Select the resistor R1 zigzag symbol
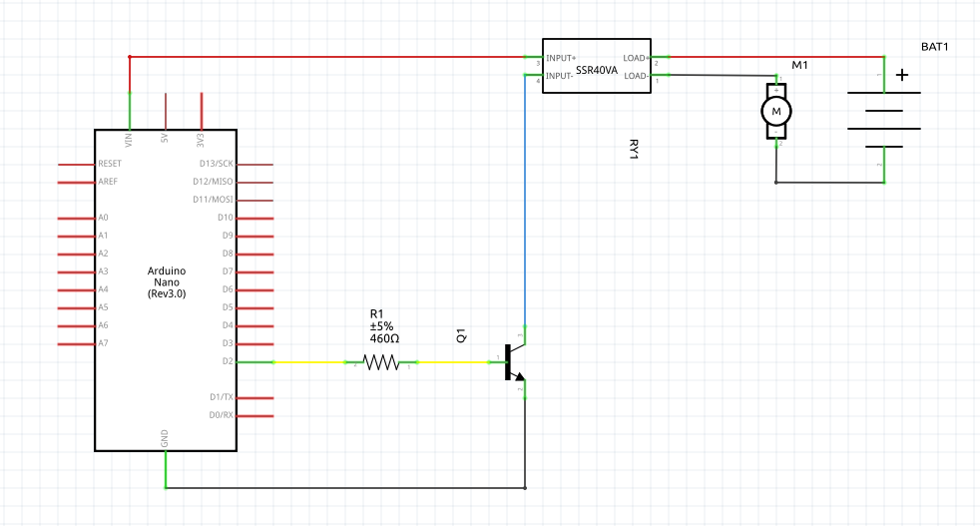Screen dimensions: 980x526 click(x=380, y=362)
